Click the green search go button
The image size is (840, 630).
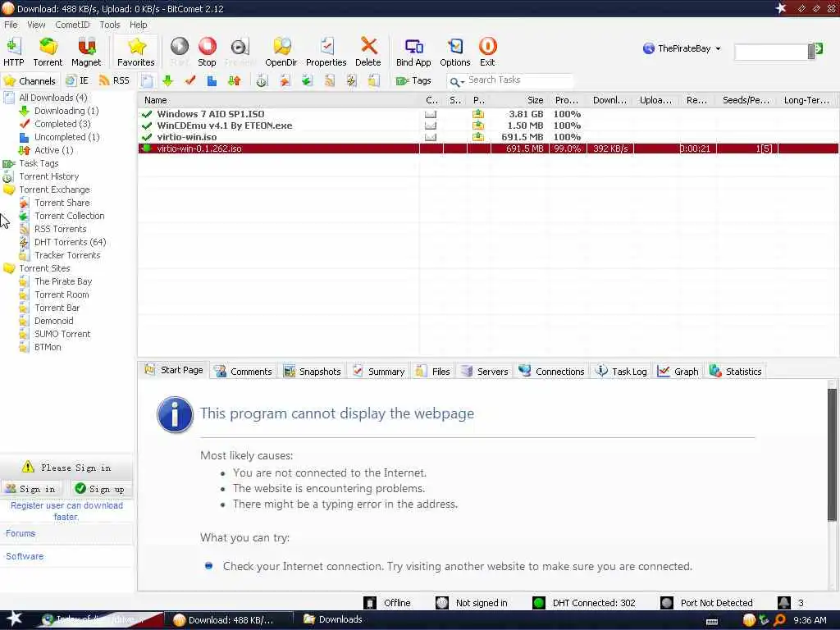(x=818, y=49)
